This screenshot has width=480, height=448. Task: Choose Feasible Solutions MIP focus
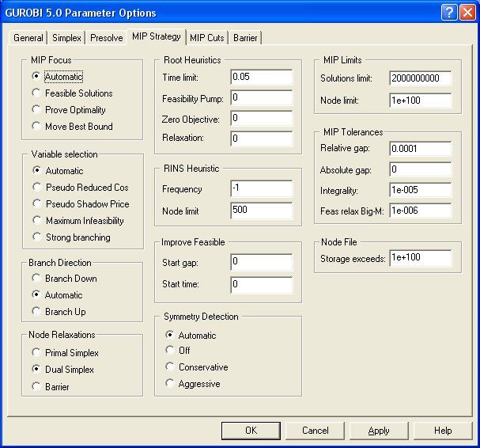pyautogui.click(x=72, y=93)
